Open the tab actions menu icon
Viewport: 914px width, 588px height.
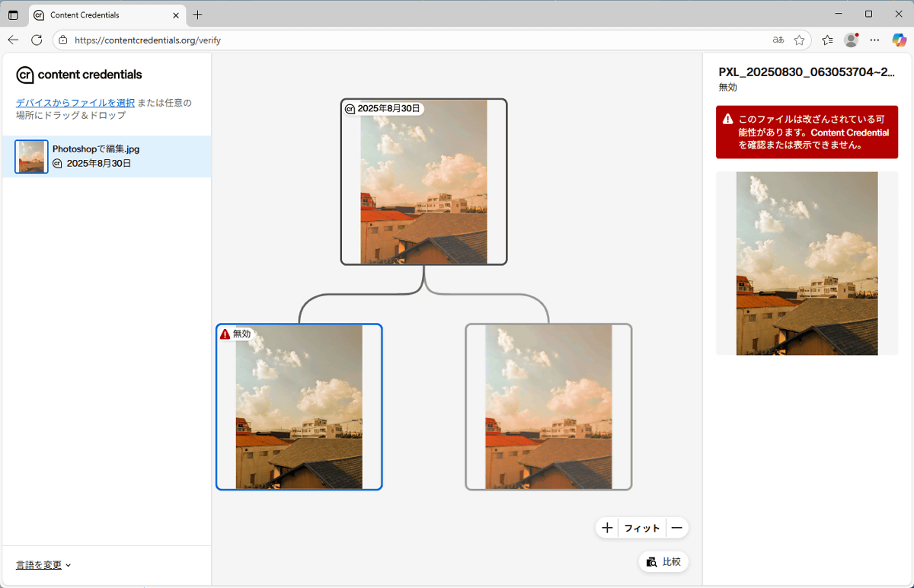pyautogui.click(x=13, y=15)
